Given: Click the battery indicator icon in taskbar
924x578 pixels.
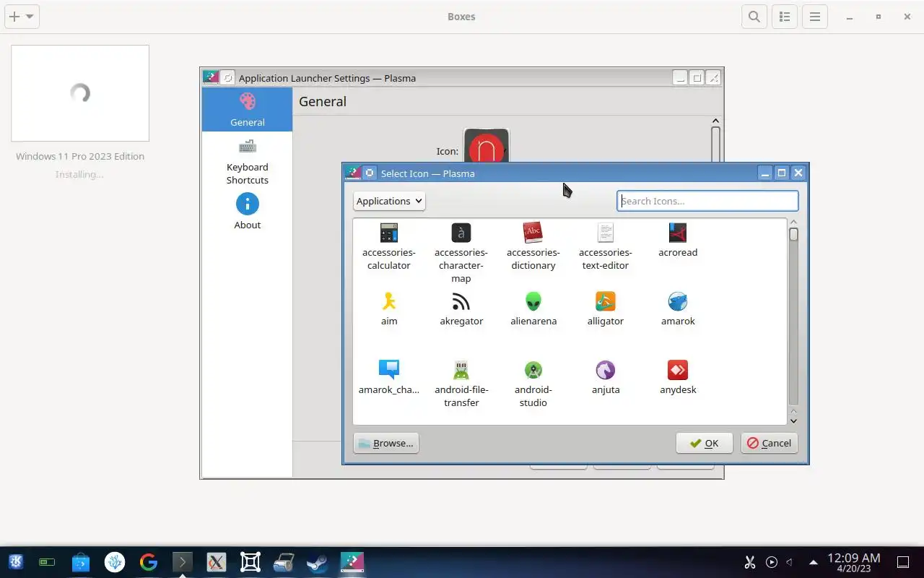Looking at the screenshot, I should (x=47, y=562).
